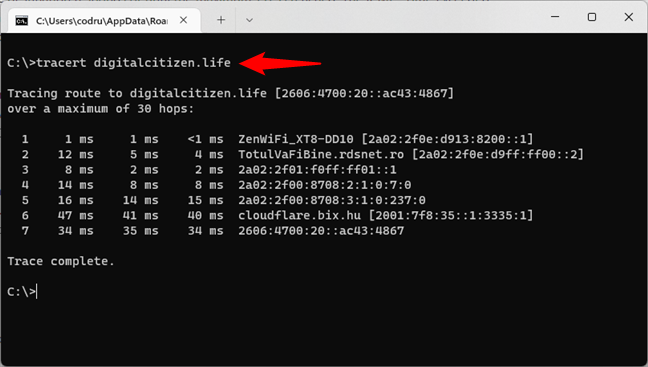Minimize the terminal window
This screenshot has height=367, width=648.
555,17
